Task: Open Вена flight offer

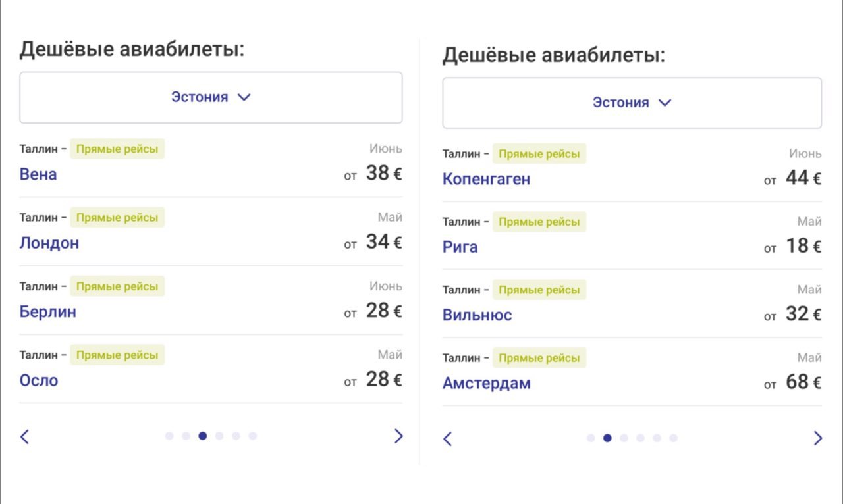Action: pos(38,174)
